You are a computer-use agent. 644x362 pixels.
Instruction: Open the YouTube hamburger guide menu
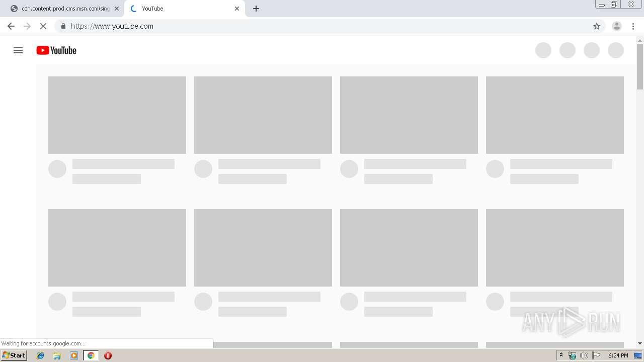[x=18, y=50]
